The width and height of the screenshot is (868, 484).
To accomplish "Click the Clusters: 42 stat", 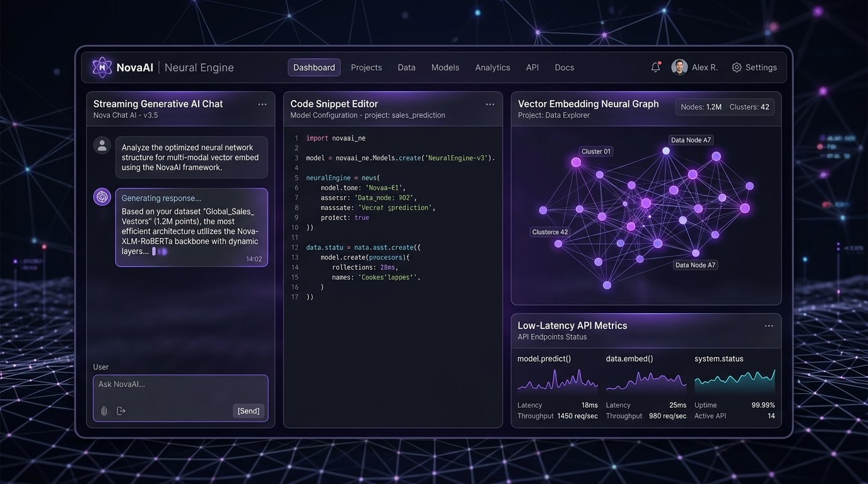I will pos(749,107).
